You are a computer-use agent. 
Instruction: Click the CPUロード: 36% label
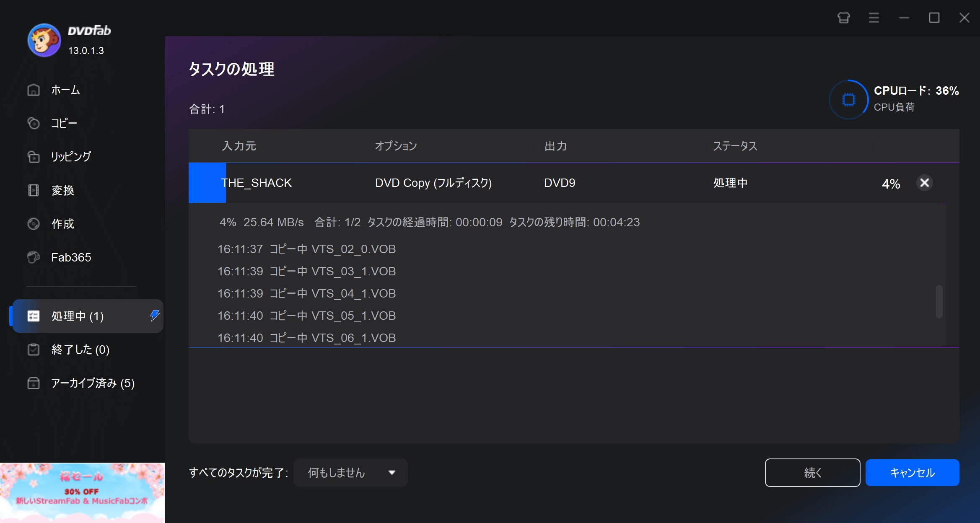pyautogui.click(x=916, y=91)
